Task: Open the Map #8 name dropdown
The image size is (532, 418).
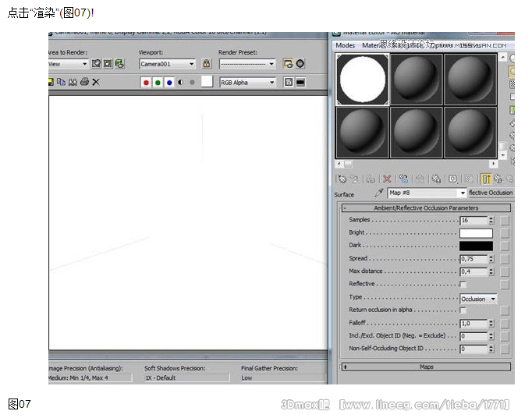Action: (427, 193)
